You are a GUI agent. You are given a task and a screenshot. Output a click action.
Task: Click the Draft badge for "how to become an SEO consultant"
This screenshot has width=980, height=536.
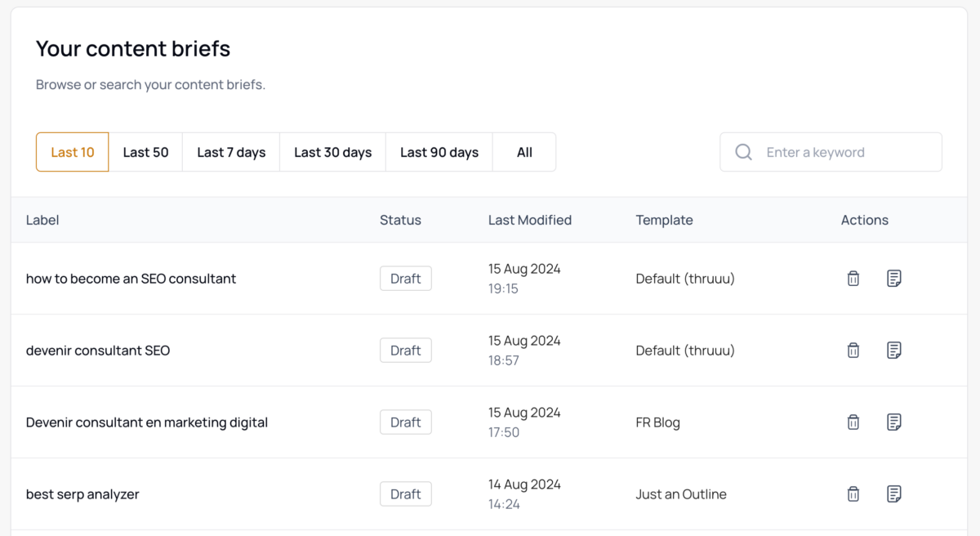405,278
